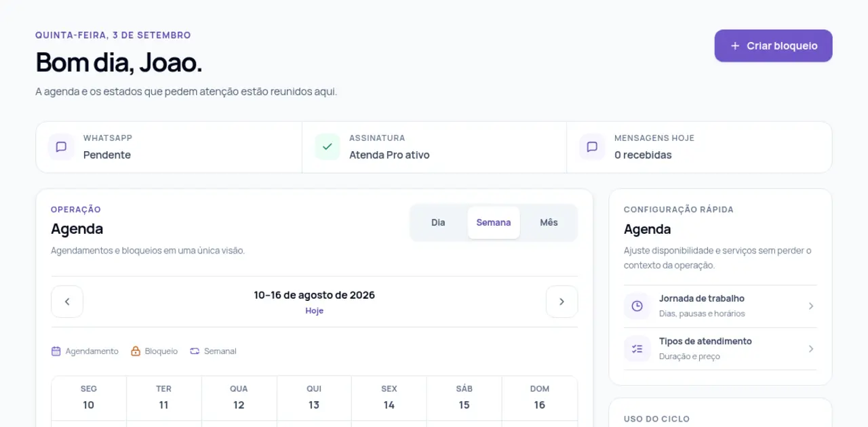Go to previous week arrow

(67, 302)
